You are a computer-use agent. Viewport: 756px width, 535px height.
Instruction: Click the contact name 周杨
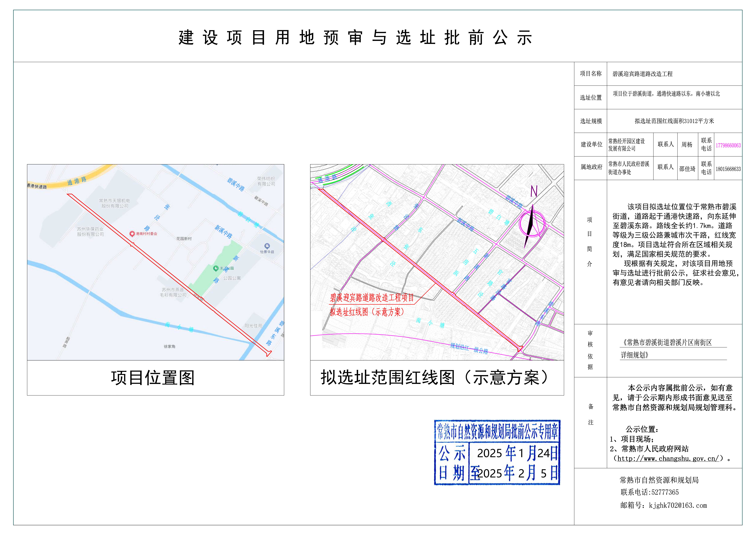[687, 145]
